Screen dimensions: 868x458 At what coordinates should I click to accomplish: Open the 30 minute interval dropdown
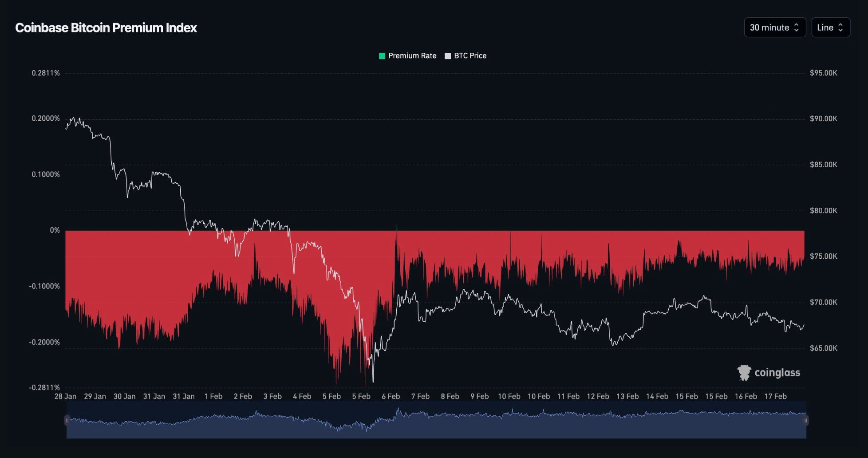[x=769, y=28]
